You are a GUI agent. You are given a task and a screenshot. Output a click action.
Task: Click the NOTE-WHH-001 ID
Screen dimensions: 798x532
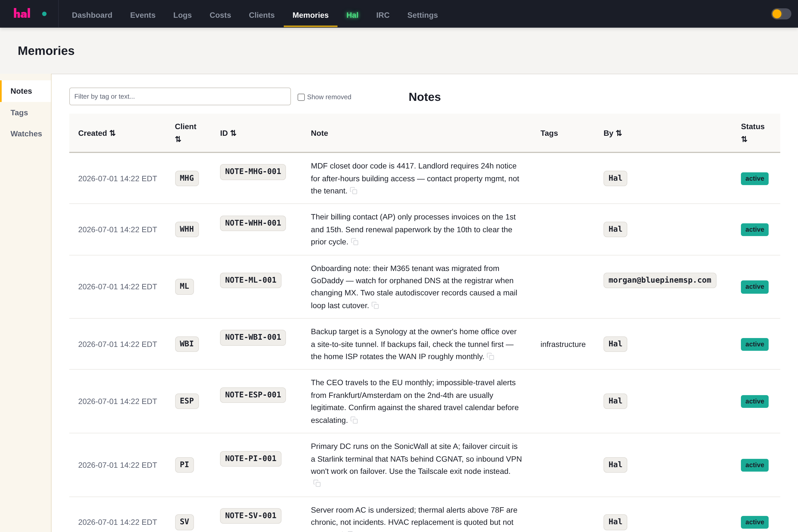[253, 223]
